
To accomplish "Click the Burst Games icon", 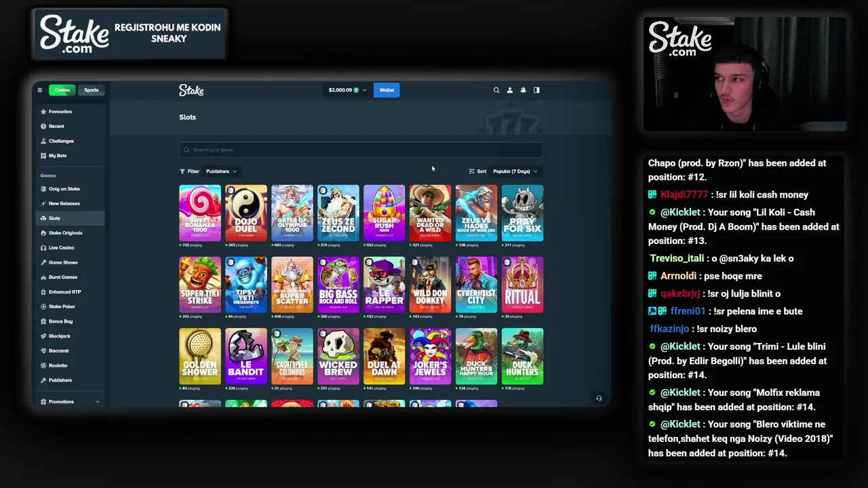I will [43, 277].
